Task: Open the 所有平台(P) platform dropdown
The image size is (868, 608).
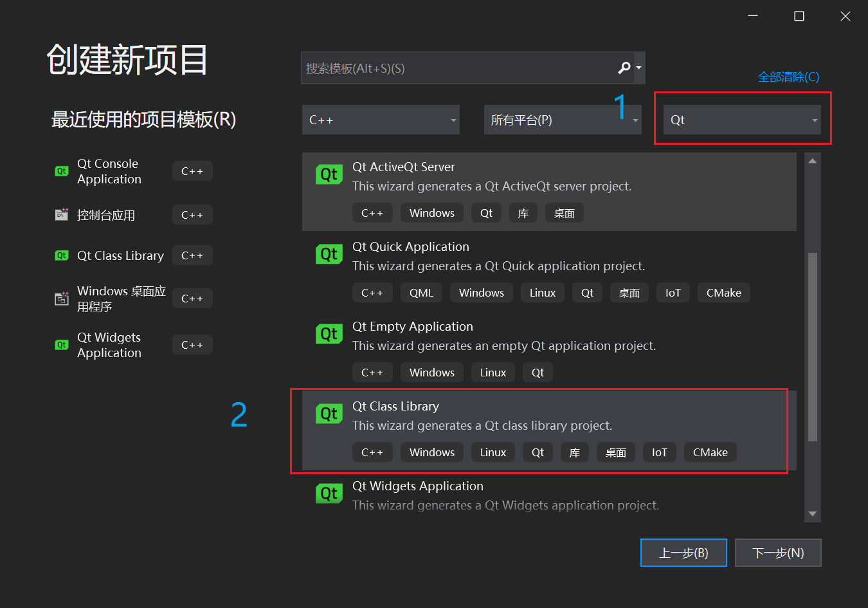Action: point(563,120)
